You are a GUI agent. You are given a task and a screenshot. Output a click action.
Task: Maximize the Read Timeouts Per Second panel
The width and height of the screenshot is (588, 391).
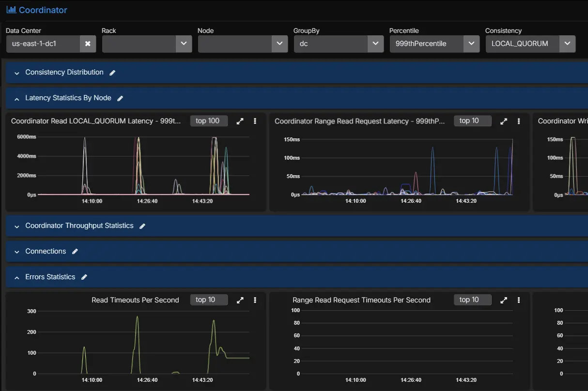(x=240, y=300)
